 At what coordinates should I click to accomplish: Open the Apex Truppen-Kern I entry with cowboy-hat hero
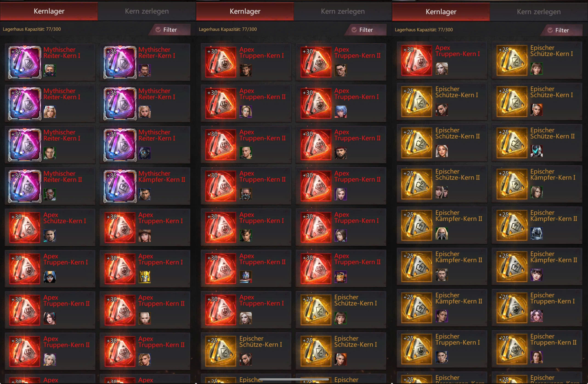tap(246, 62)
